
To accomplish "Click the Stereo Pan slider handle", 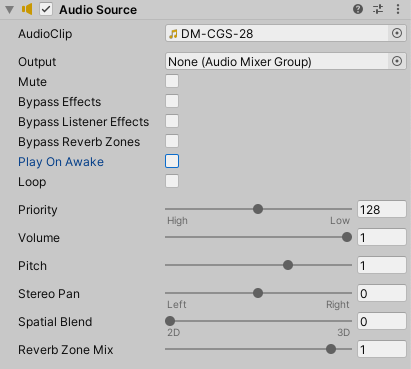I will pos(258,293).
